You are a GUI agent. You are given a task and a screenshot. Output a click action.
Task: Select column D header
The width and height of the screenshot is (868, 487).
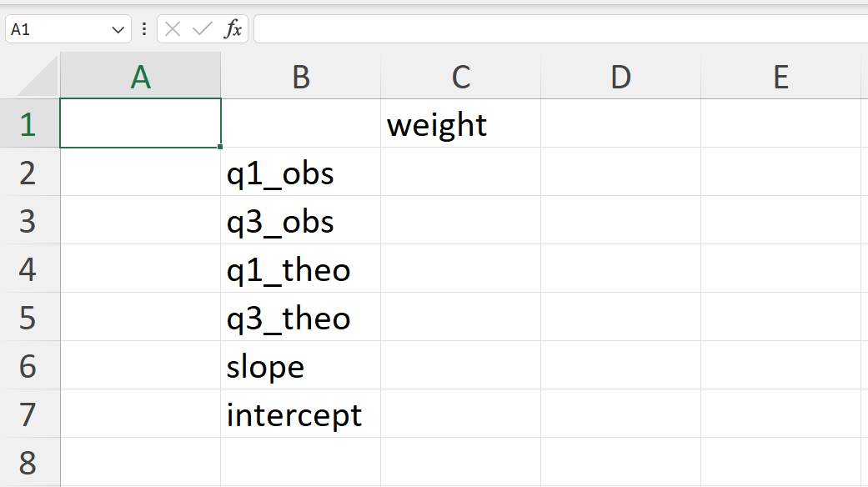click(620, 77)
